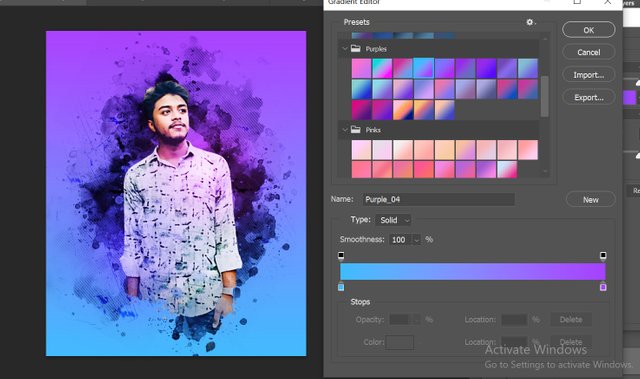Select ninth swatch in Pinks first row
Image resolution: width=640 pixels, height=379 pixels.
point(528,150)
